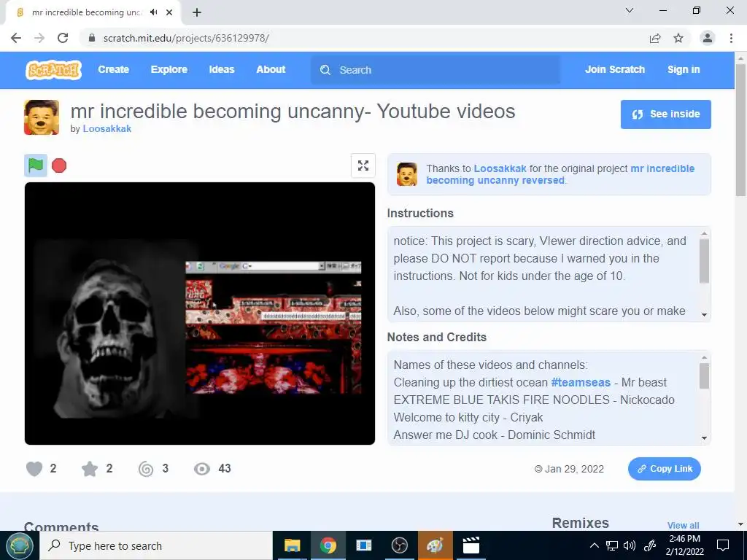Screen dimensions: 747x560
Task: Expand the tab search chevron in title bar
Action: tap(630, 10)
